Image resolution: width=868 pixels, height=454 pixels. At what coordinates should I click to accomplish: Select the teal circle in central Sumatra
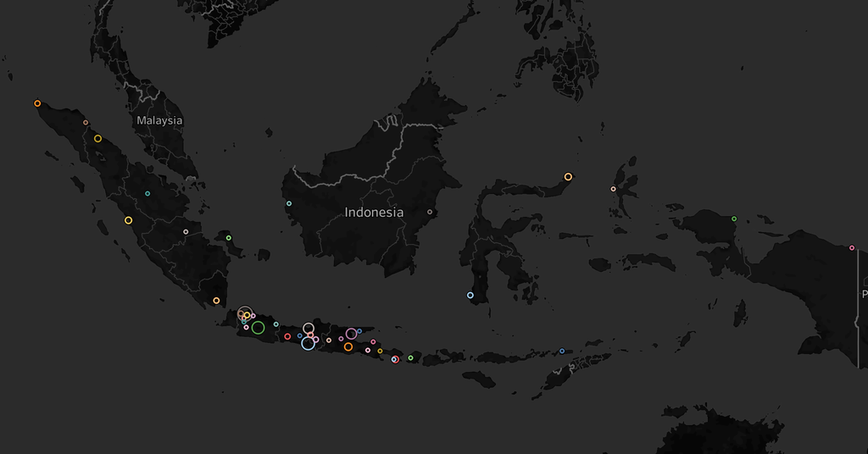(x=147, y=194)
